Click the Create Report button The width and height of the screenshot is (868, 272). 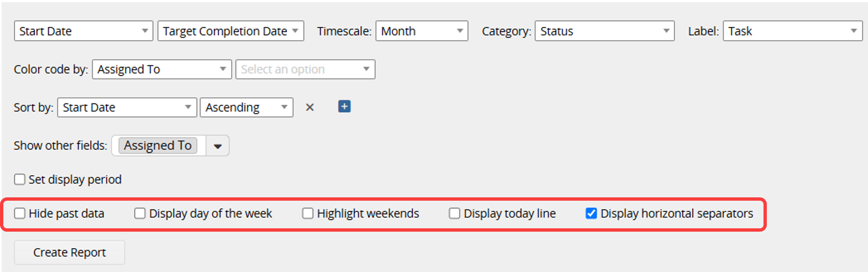70,252
